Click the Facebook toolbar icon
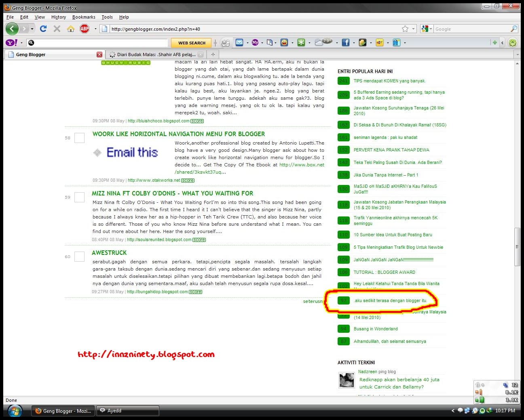Image resolution: width=524 pixels, height=420 pixels. tap(346, 42)
